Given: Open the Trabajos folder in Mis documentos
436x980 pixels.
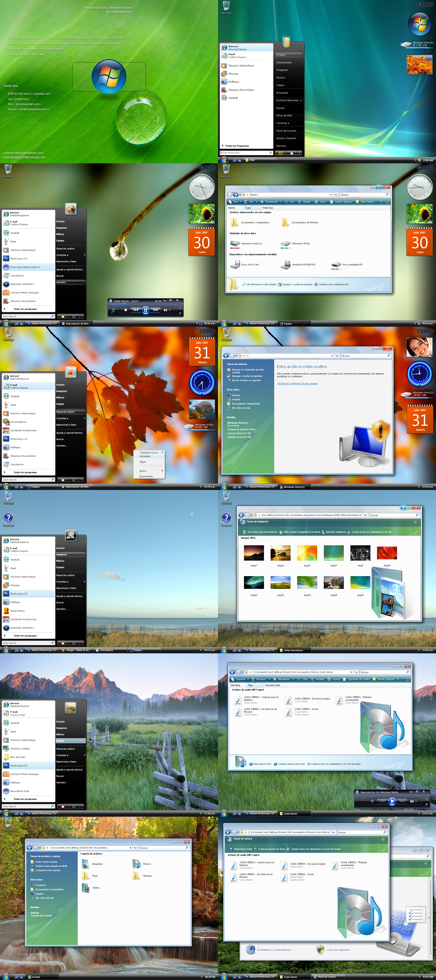Looking at the screenshot, I should [143, 876].
